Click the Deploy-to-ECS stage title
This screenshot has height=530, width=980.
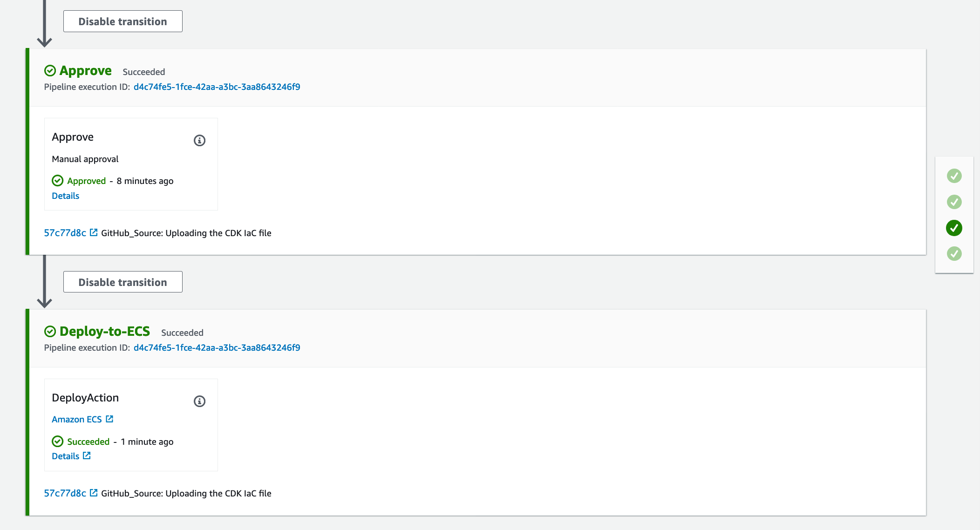pos(104,332)
